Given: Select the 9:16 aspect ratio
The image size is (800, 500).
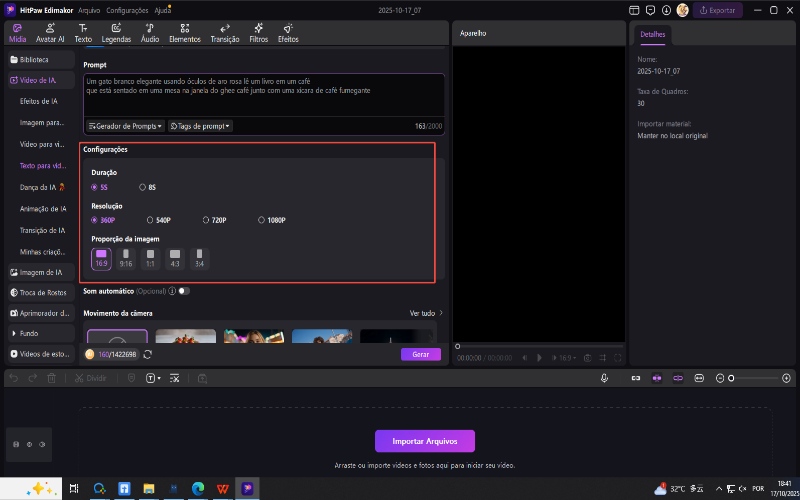Looking at the screenshot, I should tap(126, 259).
